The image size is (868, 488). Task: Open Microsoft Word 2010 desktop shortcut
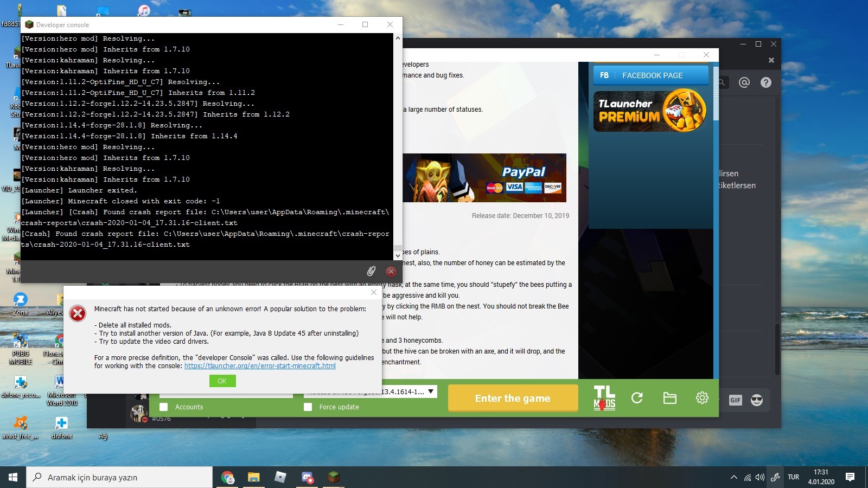pyautogui.click(x=61, y=390)
